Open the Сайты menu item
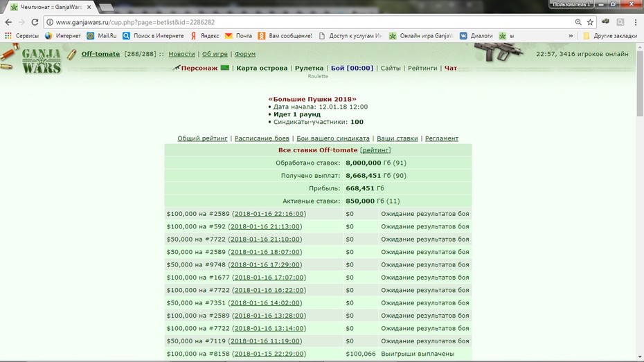Screen dimensions: 644x362 pyautogui.click(x=391, y=68)
